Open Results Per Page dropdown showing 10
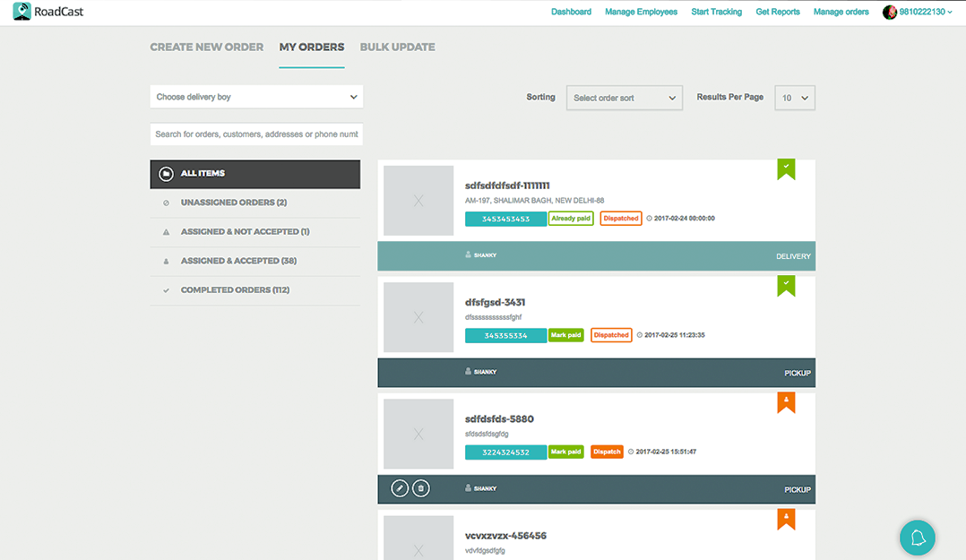 point(795,98)
